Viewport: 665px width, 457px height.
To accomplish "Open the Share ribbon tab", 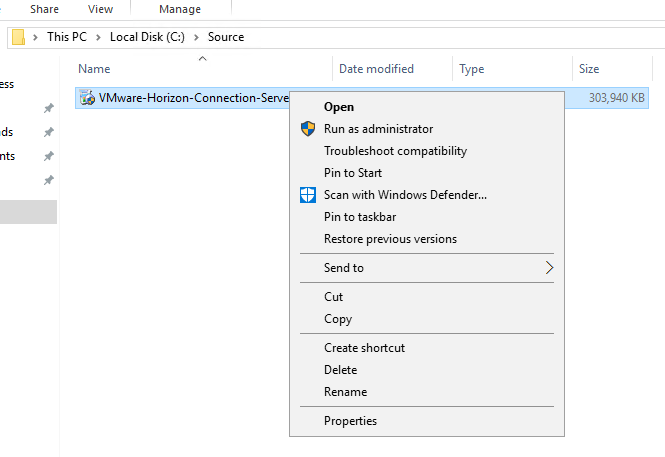I will pos(44,9).
